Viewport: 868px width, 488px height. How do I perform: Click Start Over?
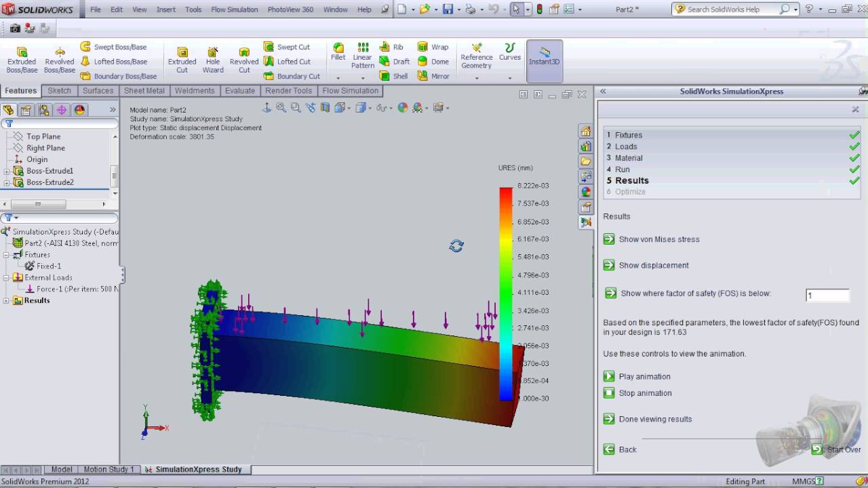836,449
